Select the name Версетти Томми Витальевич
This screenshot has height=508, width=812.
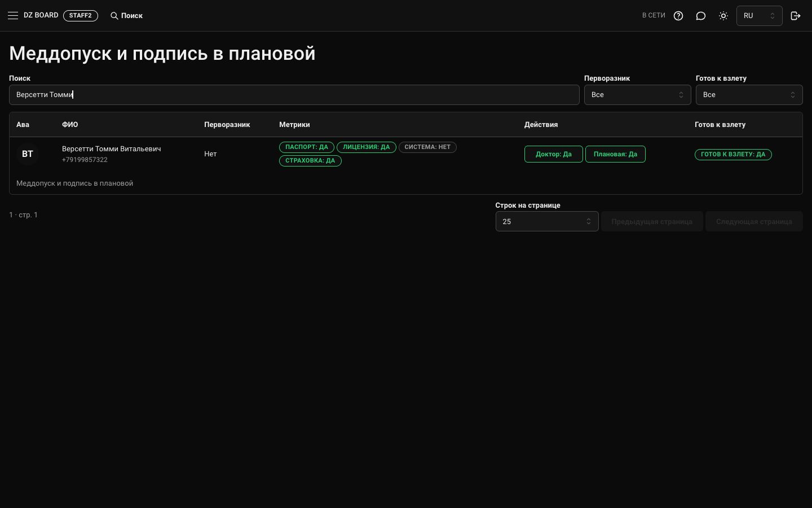(x=112, y=148)
